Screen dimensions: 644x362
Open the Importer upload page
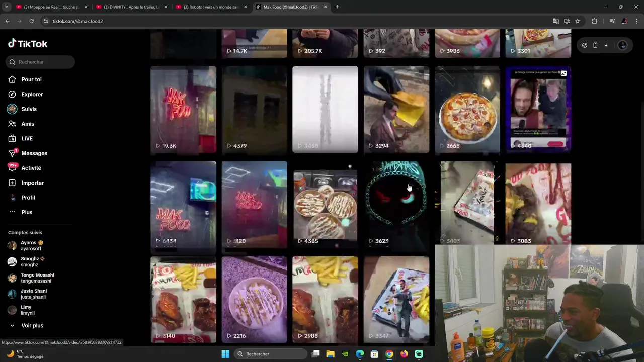(32, 183)
